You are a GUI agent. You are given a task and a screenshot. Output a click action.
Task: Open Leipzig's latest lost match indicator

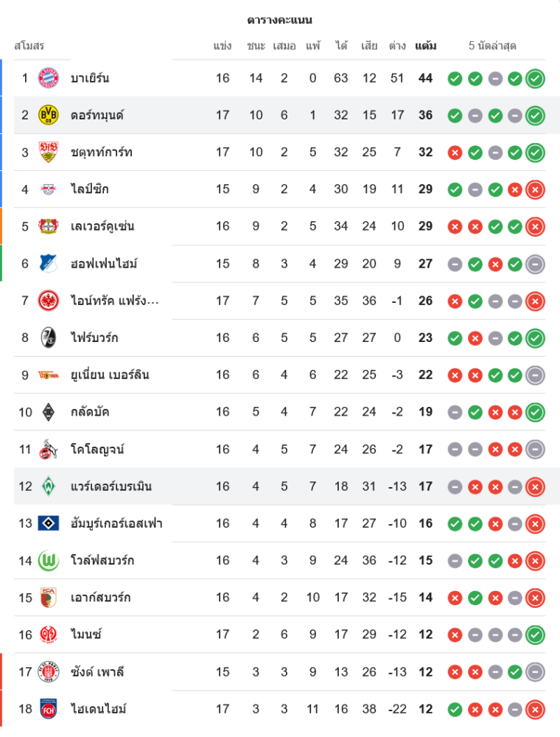point(536,189)
